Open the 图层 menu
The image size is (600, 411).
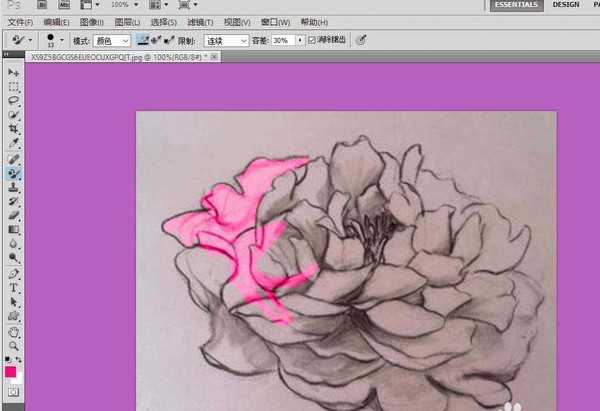pos(124,21)
